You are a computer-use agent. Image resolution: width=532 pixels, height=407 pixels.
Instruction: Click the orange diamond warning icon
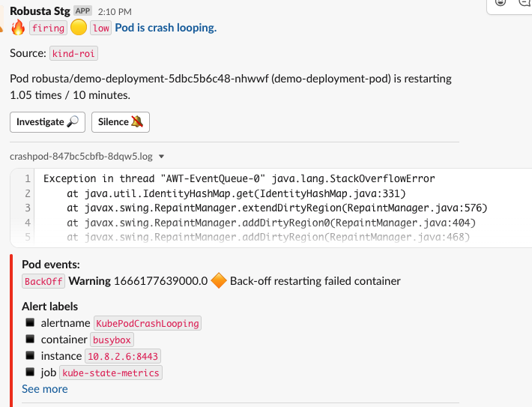(219, 281)
